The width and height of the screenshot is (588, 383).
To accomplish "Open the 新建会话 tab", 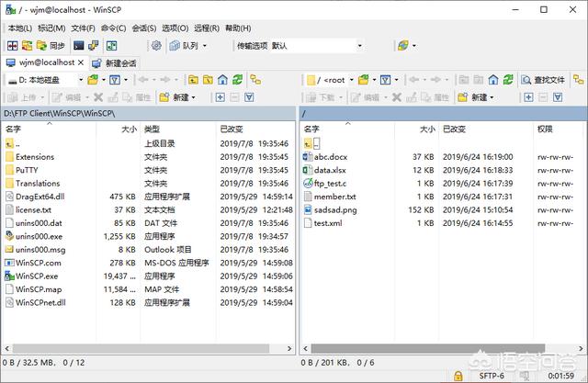I will coord(114,63).
